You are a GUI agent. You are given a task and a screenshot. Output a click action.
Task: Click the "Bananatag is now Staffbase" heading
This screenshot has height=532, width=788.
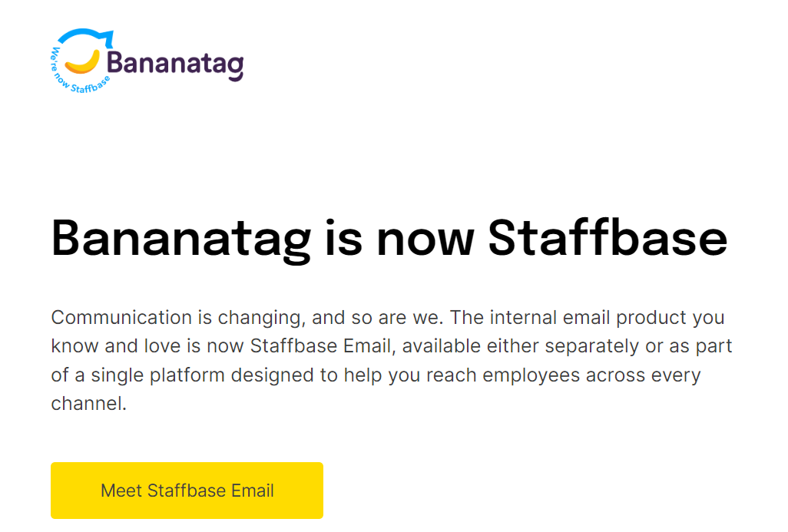(x=389, y=239)
